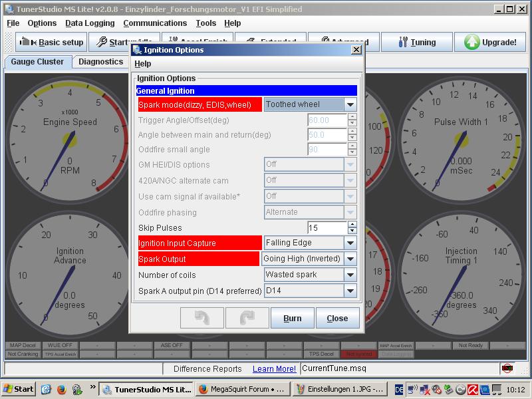Click the redo arrow icon in dialog
532x399 pixels.
[x=247, y=318]
